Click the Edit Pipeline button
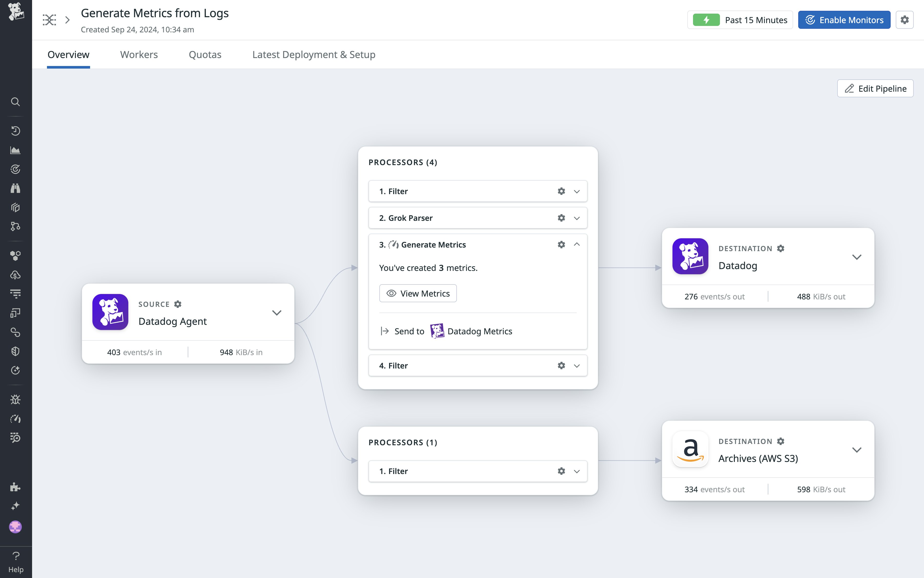 pyautogui.click(x=875, y=88)
